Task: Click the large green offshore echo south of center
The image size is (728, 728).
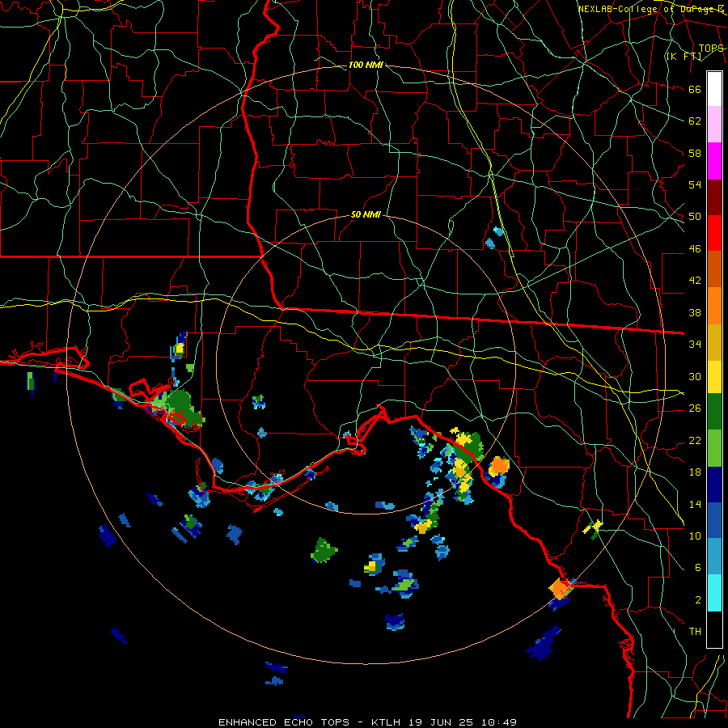Action: [324, 550]
